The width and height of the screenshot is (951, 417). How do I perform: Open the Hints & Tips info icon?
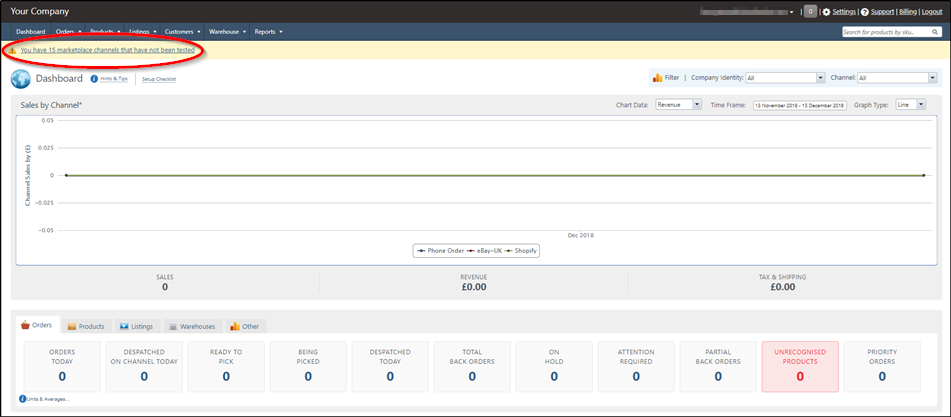pyautogui.click(x=94, y=79)
